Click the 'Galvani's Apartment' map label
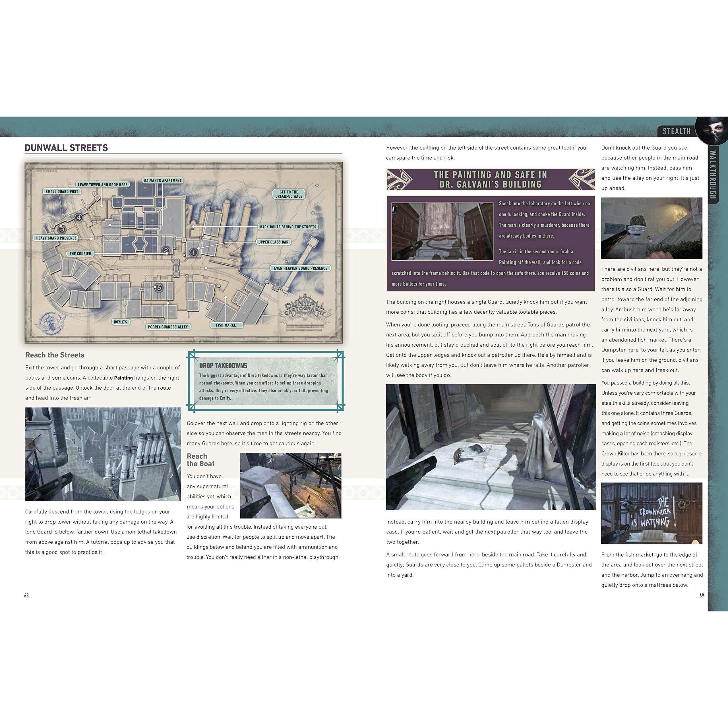Image resolution: width=728 pixels, height=728 pixels. [x=163, y=181]
